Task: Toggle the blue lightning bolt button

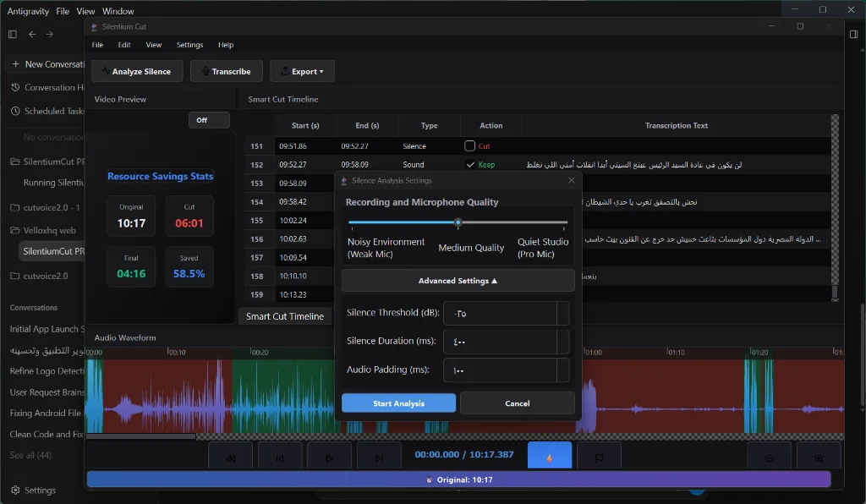Action: point(550,456)
